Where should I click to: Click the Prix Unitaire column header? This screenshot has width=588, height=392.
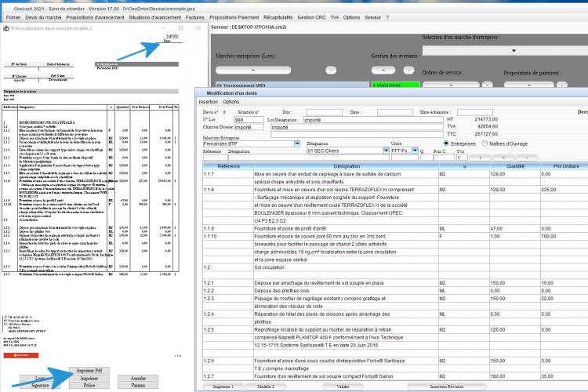click(566, 165)
